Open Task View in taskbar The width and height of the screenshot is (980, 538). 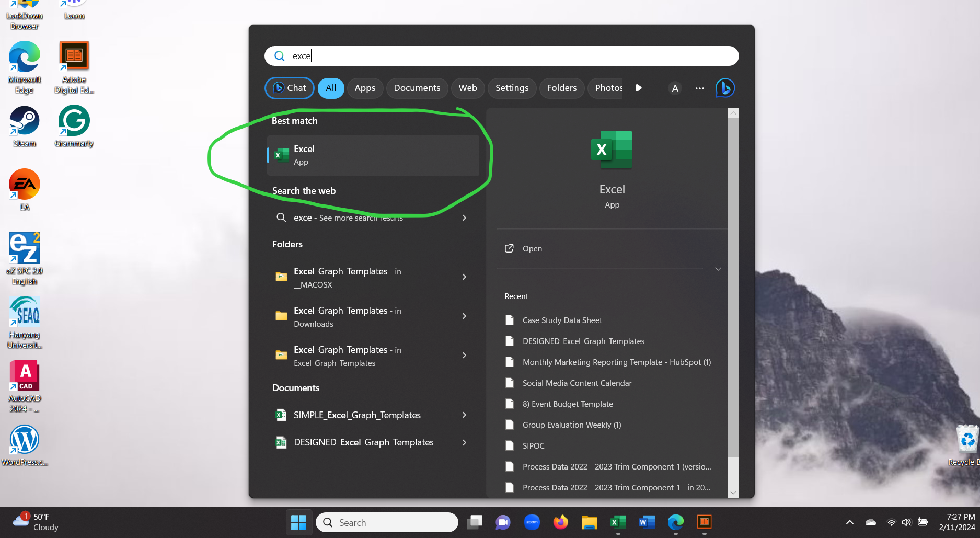[x=475, y=522]
